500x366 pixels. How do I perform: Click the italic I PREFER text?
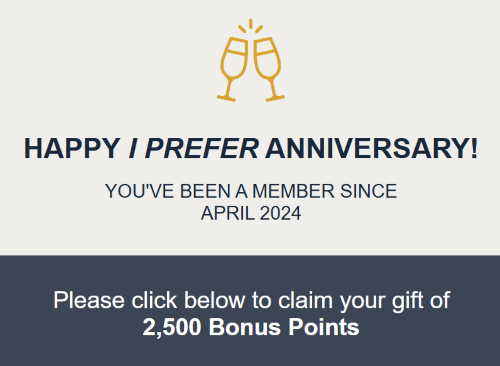click(193, 148)
